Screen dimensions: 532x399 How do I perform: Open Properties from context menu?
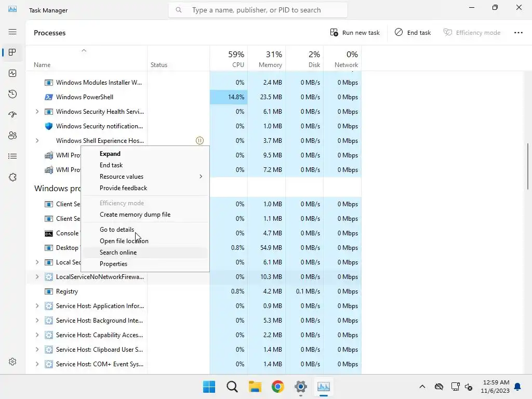(145, 264)
